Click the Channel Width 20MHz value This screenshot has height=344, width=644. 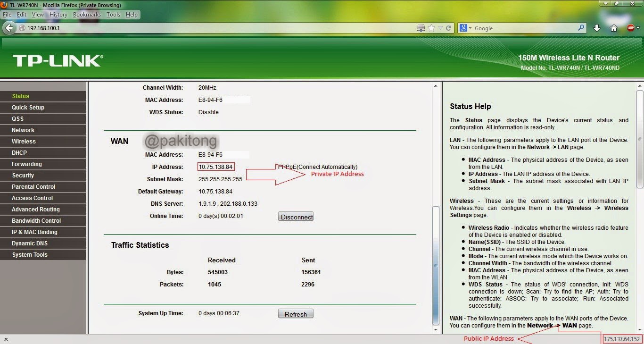click(x=207, y=88)
